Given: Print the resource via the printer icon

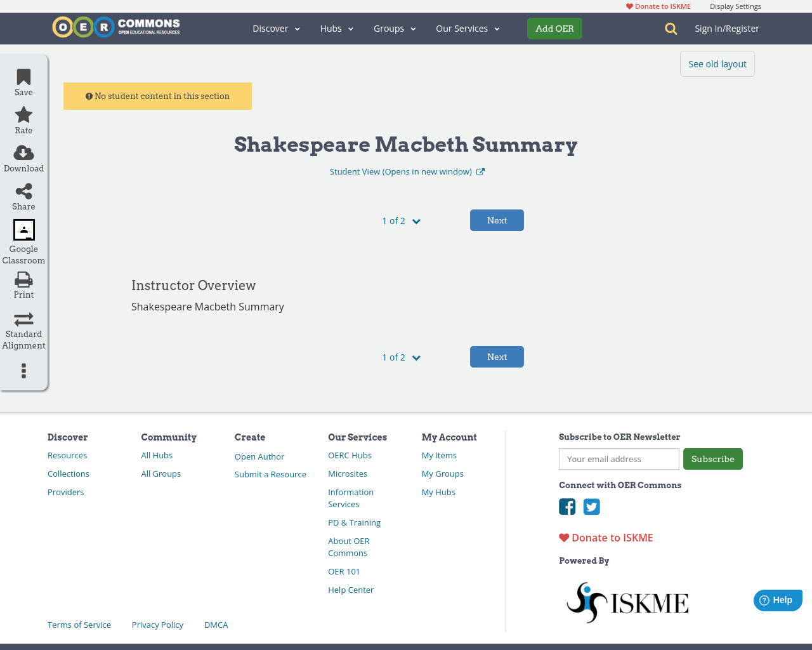Looking at the screenshot, I should [x=23, y=279].
